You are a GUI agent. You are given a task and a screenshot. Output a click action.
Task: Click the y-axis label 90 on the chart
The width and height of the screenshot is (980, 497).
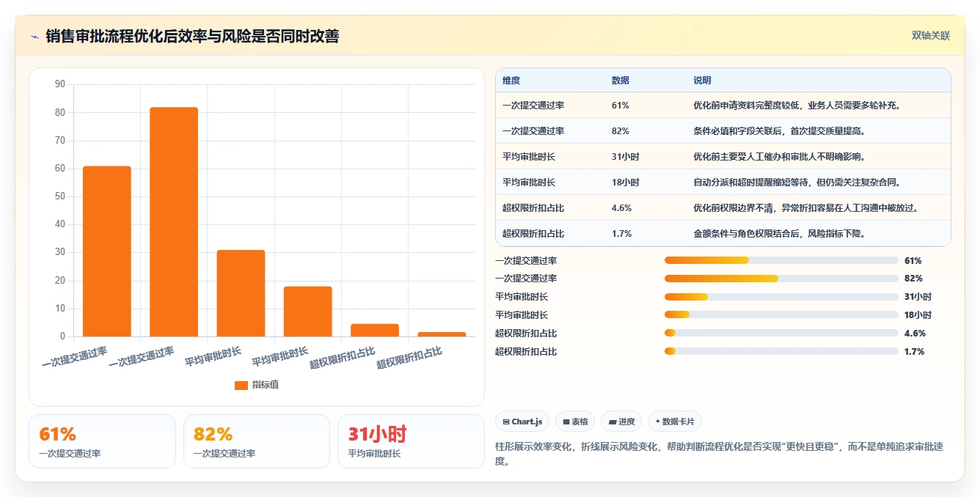[x=60, y=84]
